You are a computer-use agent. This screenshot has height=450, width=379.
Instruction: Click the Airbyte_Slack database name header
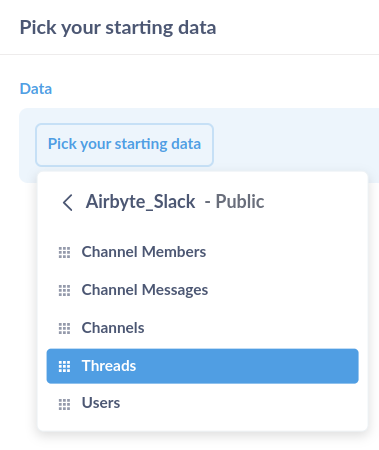point(140,202)
